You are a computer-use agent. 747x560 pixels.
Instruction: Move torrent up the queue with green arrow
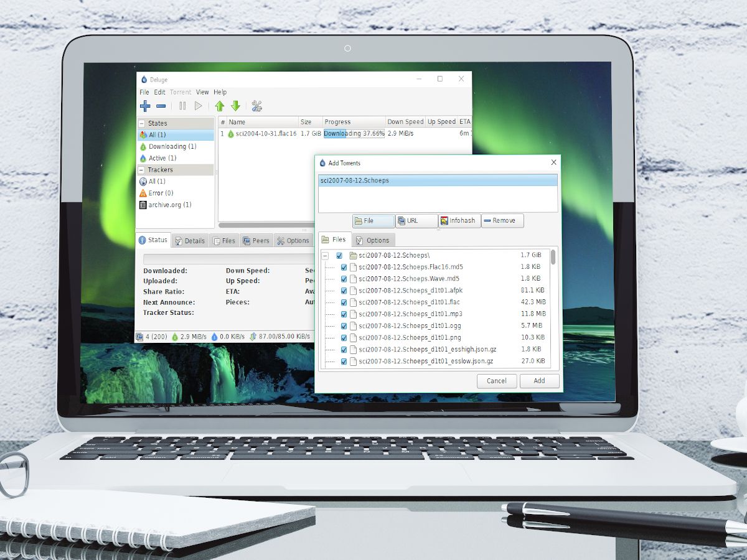click(x=219, y=106)
